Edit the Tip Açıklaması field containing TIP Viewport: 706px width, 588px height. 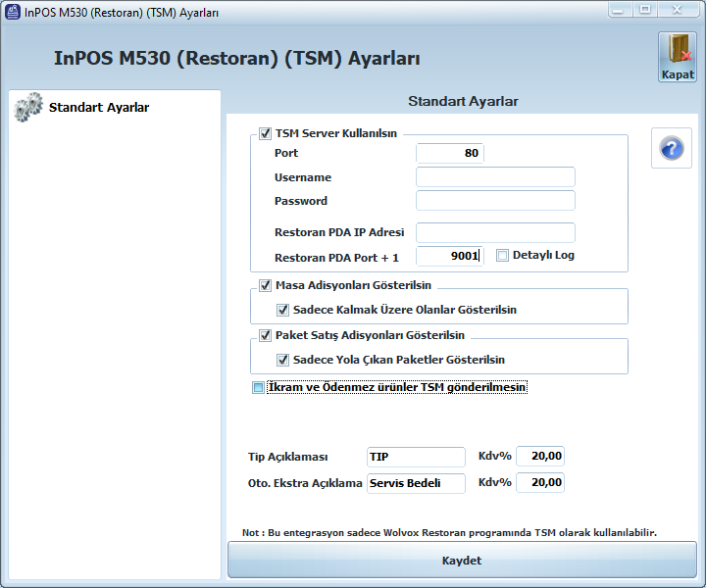(416, 457)
